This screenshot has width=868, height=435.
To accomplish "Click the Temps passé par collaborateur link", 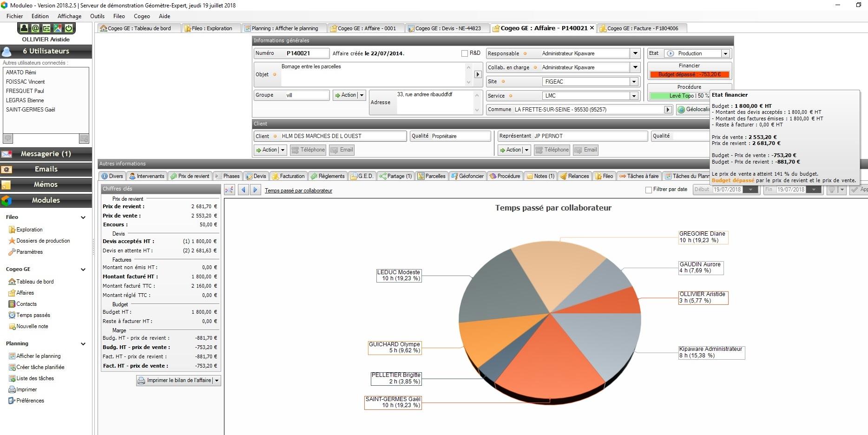I will pyautogui.click(x=298, y=191).
